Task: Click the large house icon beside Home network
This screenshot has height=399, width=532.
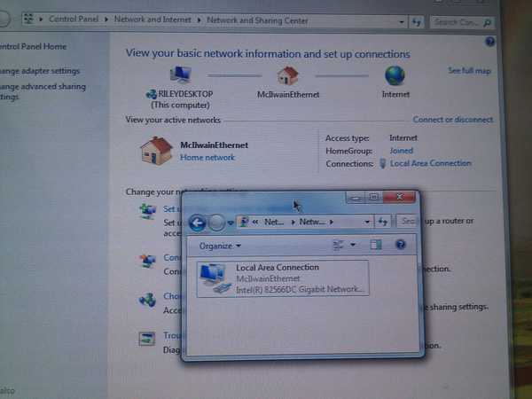Action: point(156,151)
